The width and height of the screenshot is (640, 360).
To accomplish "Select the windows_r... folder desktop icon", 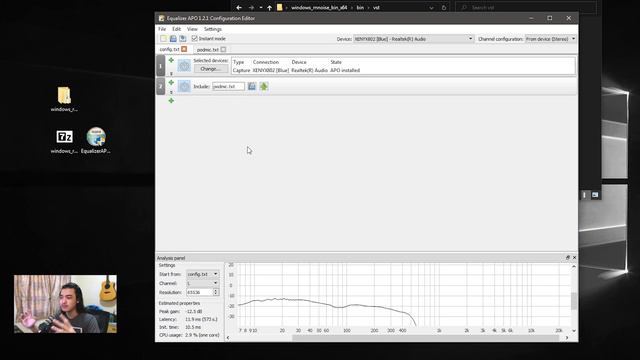I will point(64,99).
